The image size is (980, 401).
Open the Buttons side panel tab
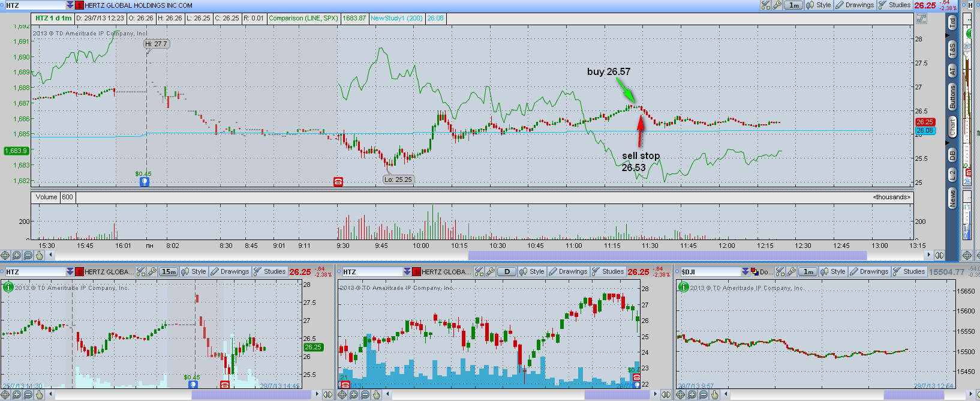click(x=952, y=97)
